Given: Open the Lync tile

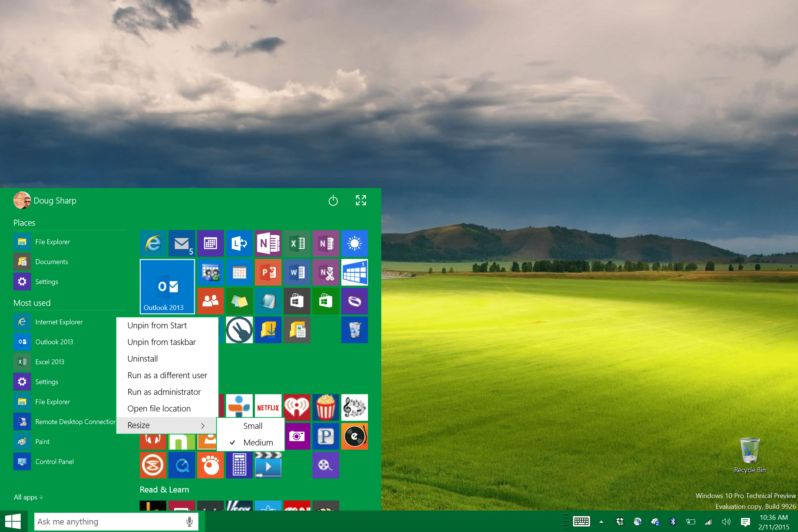Looking at the screenshot, I should click(239, 243).
